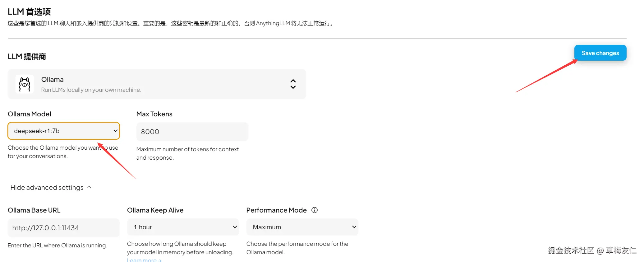
Task: Collapse the Hide advanced settings text toggle
Action: [47, 188]
